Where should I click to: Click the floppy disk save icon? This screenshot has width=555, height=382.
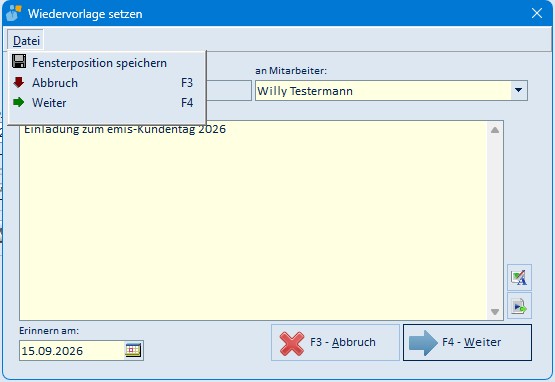pos(19,62)
